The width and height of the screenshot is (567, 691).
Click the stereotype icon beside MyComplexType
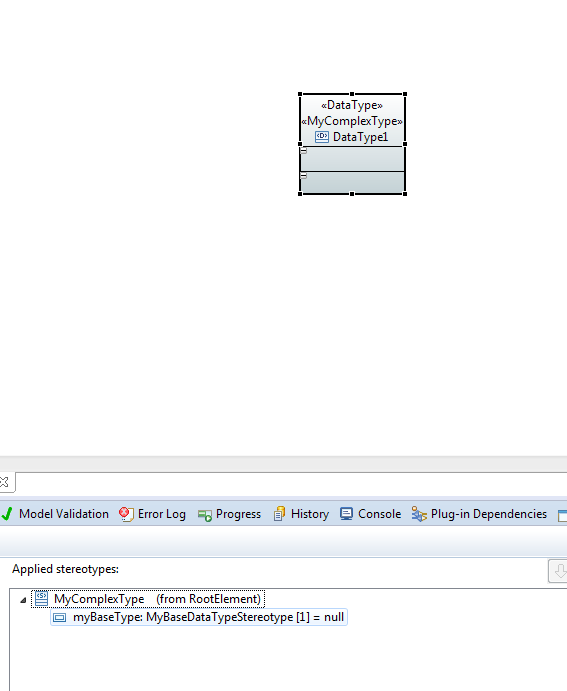(x=41, y=598)
